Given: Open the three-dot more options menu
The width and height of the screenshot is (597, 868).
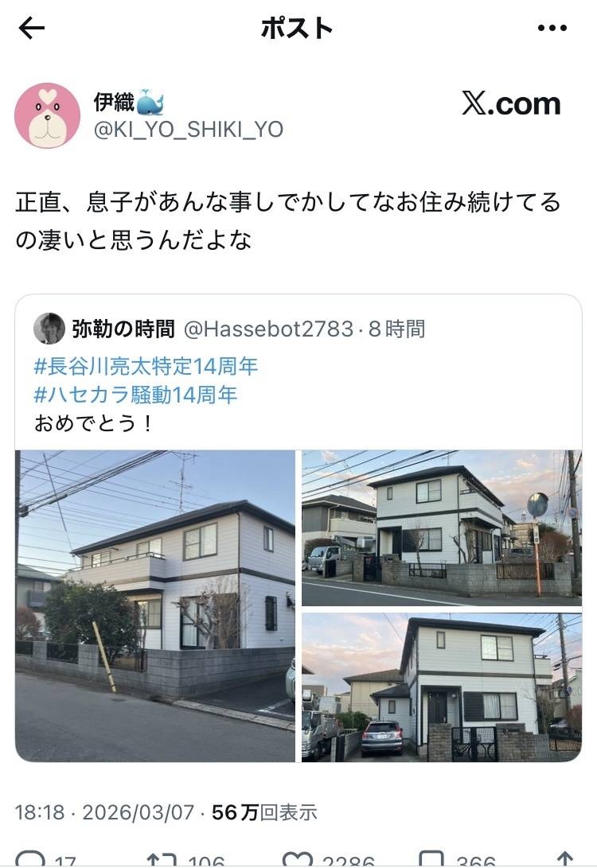Looking at the screenshot, I should [552, 28].
